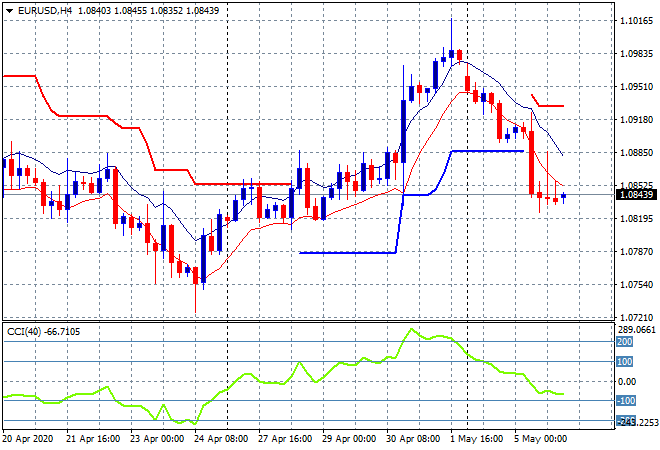Image resolution: width=660 pixels, height=450 pixels.
Task: Select the 289.0661 CCI maximum value
Action: coord(637,330)
